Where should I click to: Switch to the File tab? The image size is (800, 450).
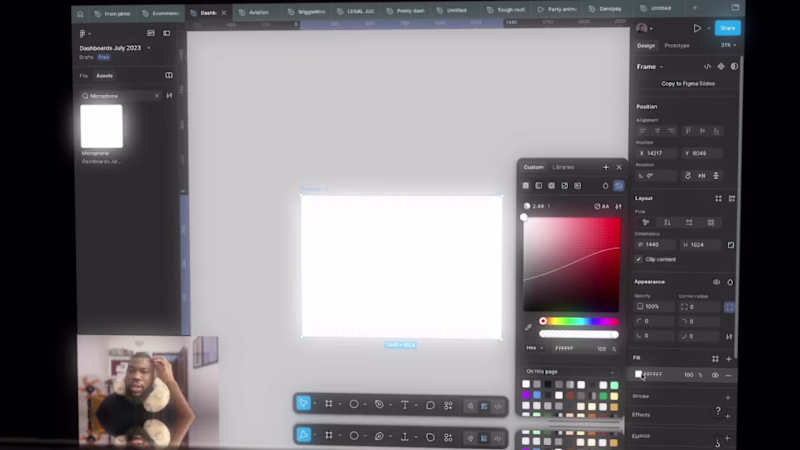(x=84, y=76)
